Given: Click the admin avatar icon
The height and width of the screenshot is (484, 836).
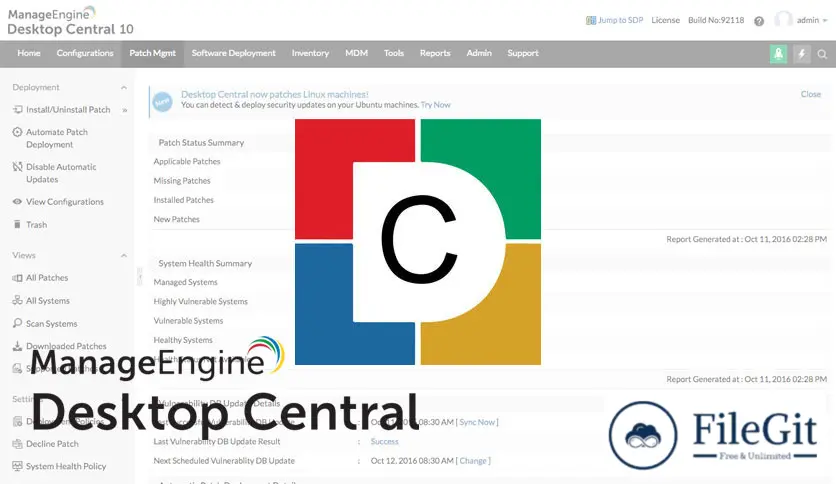Looking at the screenshot, I should tap(783, 20).
